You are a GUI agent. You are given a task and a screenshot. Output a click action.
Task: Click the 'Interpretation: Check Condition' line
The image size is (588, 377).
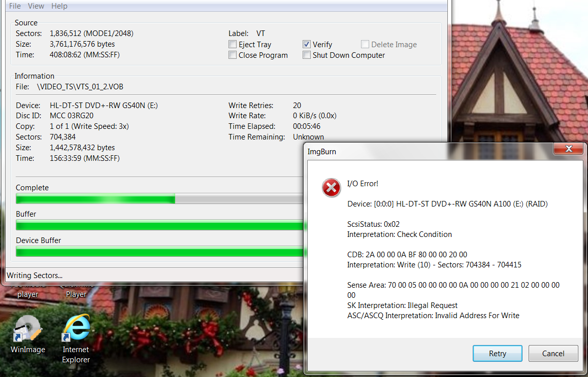click(x=400, y=234)
